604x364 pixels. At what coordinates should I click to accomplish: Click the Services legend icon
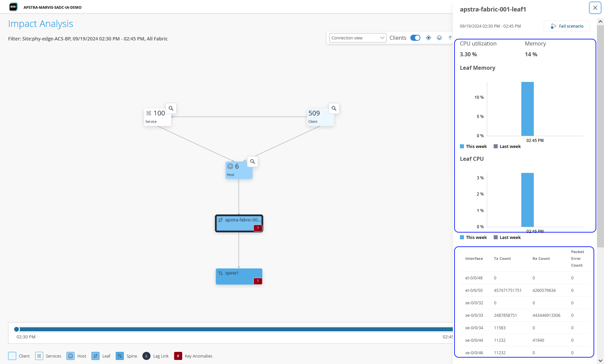tap(39, 356)
